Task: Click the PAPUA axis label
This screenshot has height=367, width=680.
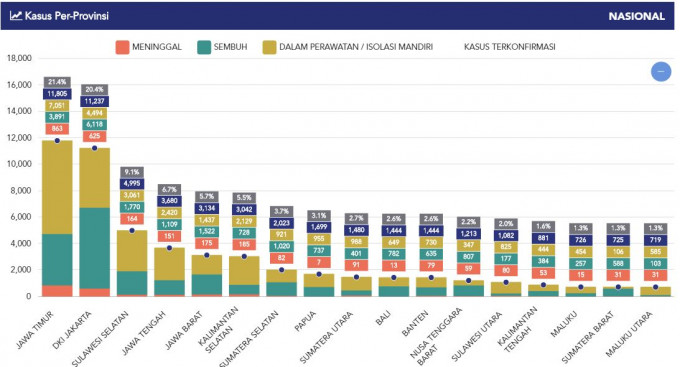Action: (305, 321)
